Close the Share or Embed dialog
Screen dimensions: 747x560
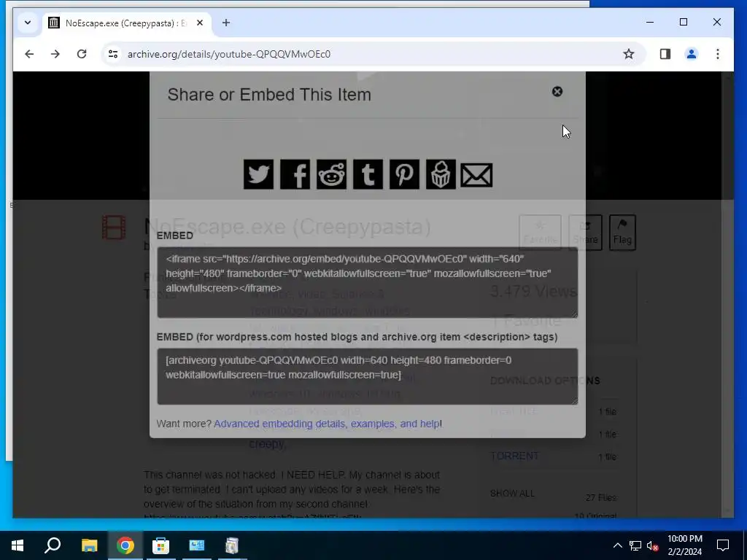click(557, 91)
